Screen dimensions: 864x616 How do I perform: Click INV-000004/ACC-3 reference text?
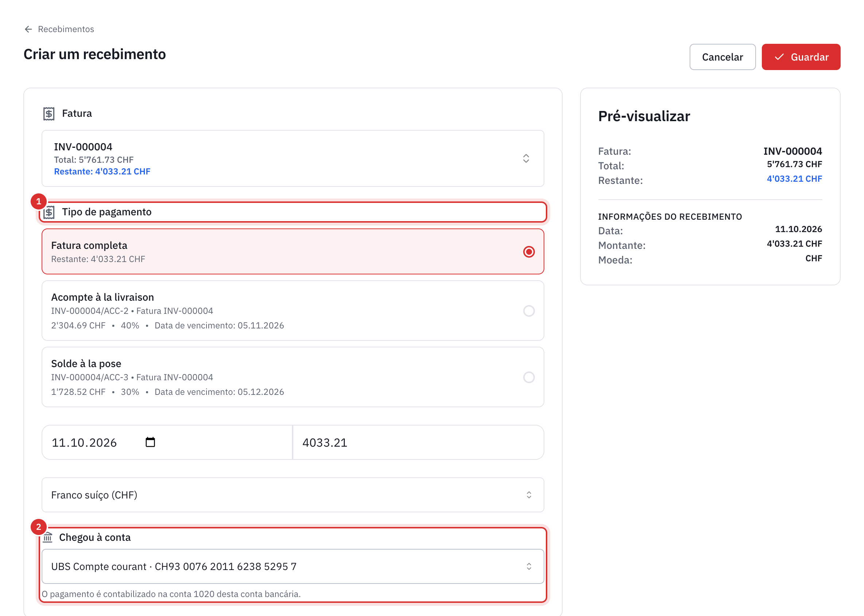pyautogui.click(x=90, y=377)
